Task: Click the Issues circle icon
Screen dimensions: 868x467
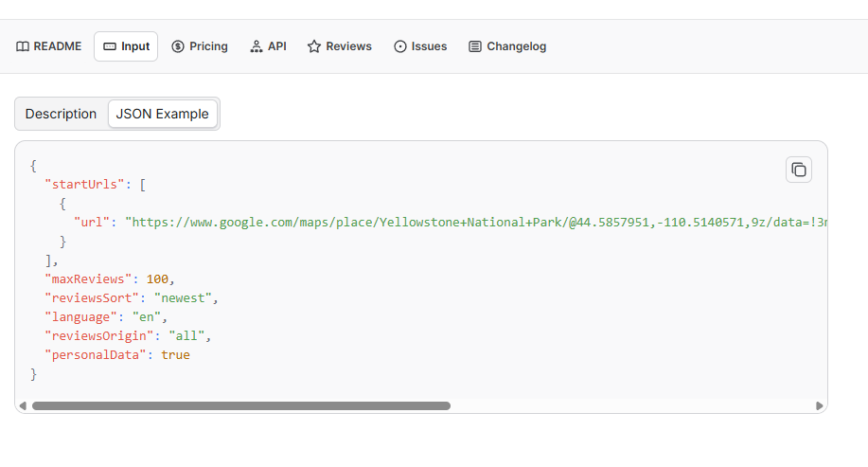Action: [400, 46]
